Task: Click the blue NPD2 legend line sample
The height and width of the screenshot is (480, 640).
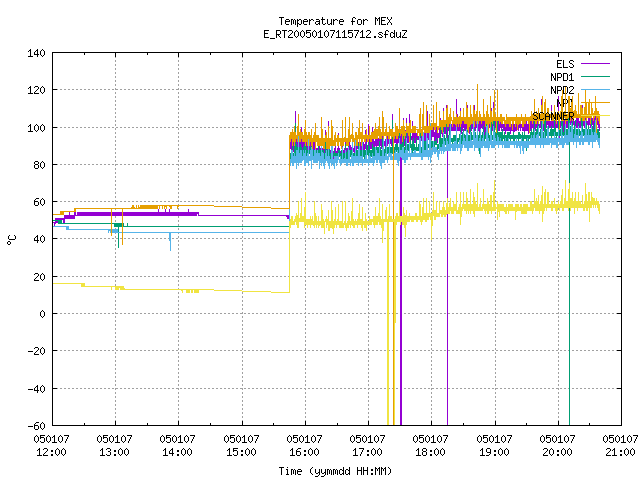Action: pyautogui.click(x=595, y=89)
